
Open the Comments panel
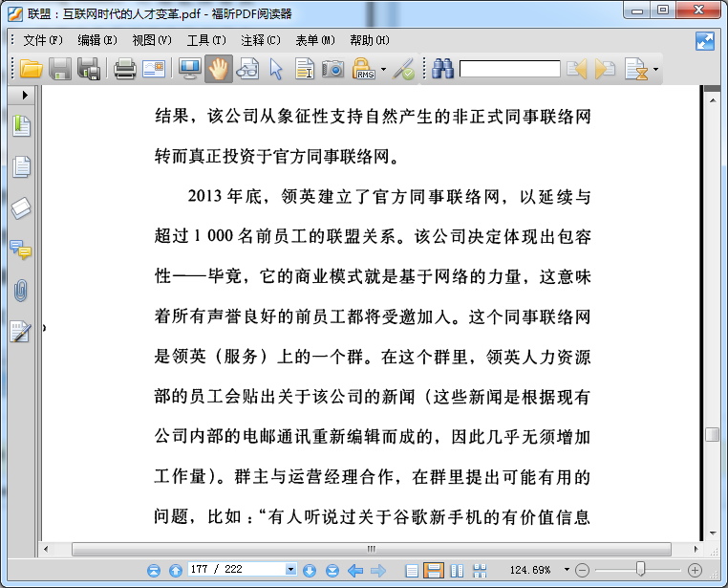click(x=21, y=250)
